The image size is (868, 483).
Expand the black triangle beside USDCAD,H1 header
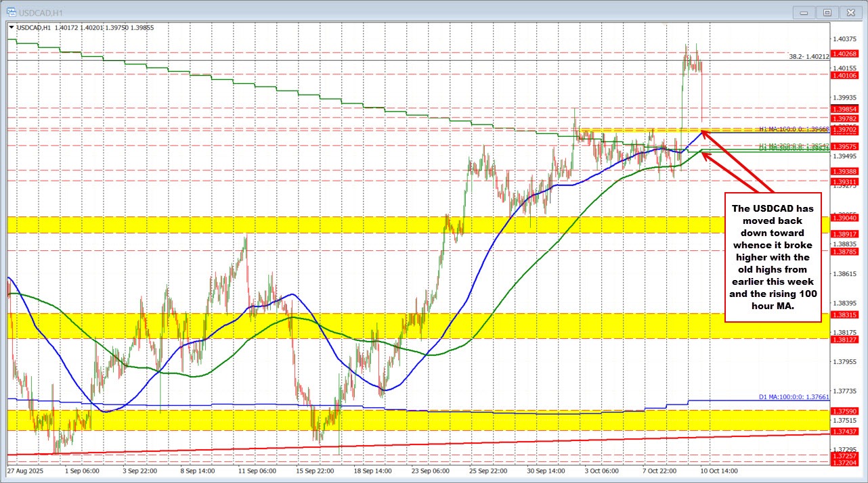9,27
